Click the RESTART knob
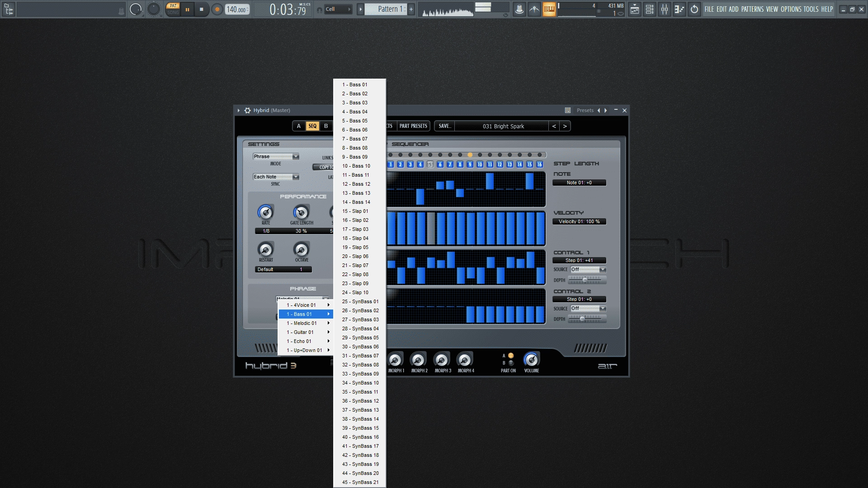This screenshot has height=488, width=868. (x=265, y=249)
